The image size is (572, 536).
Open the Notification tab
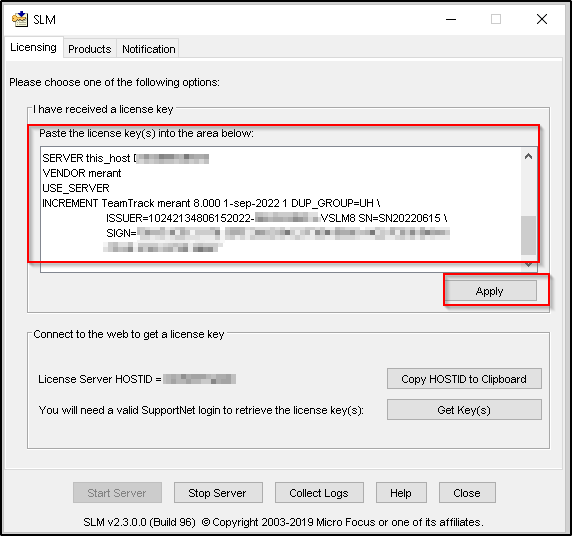[148, 49]
